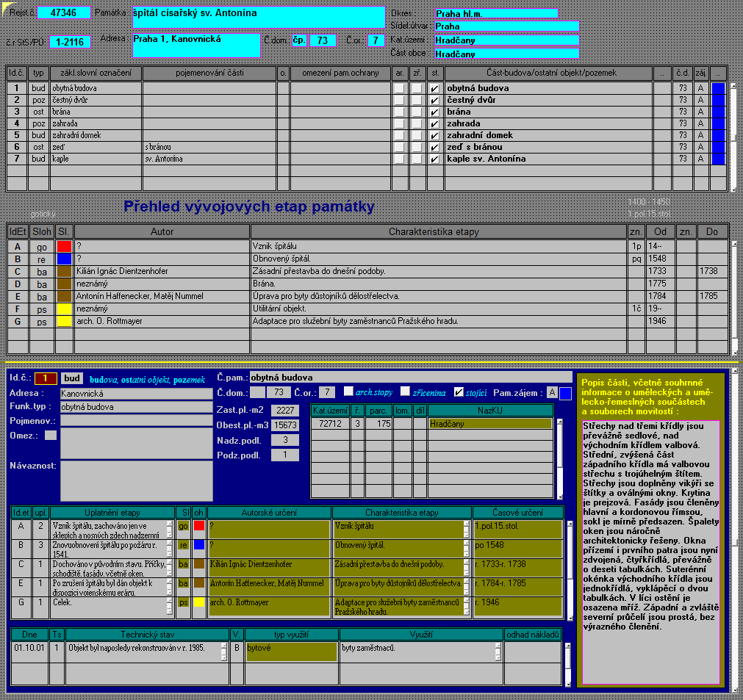Toggle the 'st.' checkmark for kaple sv. Antonína
The width and height of the screenshot is (743, 700).
click(434, 159)
